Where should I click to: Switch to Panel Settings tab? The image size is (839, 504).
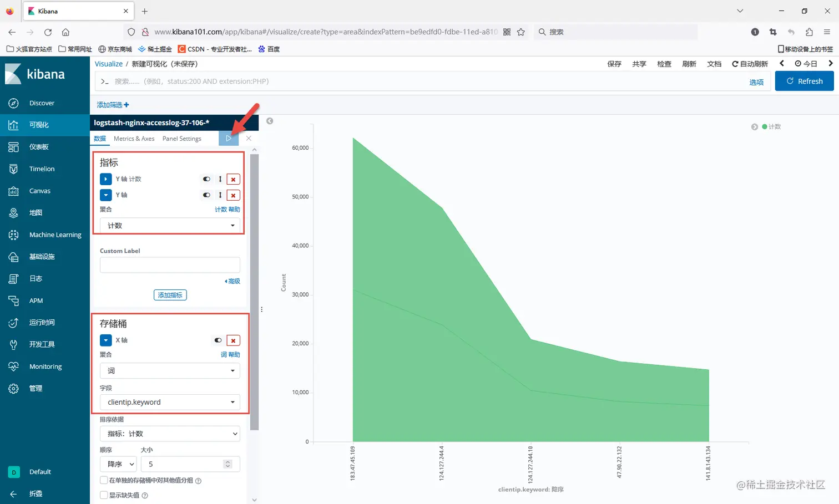click(x=182, y=139)
